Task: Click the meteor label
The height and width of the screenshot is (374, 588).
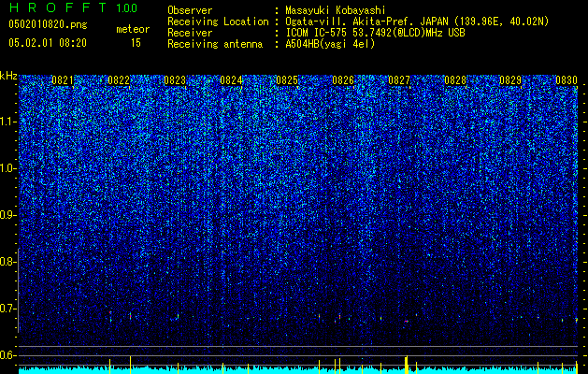Action: tap(133, 29)
